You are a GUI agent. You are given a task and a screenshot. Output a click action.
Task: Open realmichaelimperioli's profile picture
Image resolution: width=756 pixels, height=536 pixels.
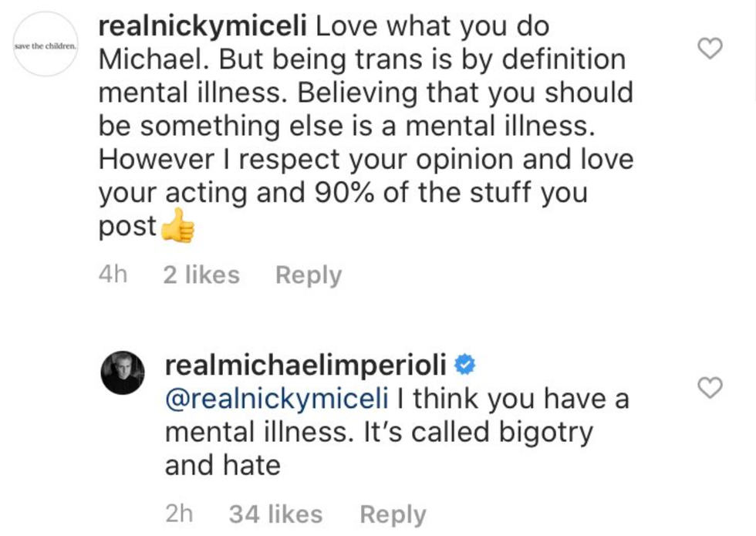point(123,373)
